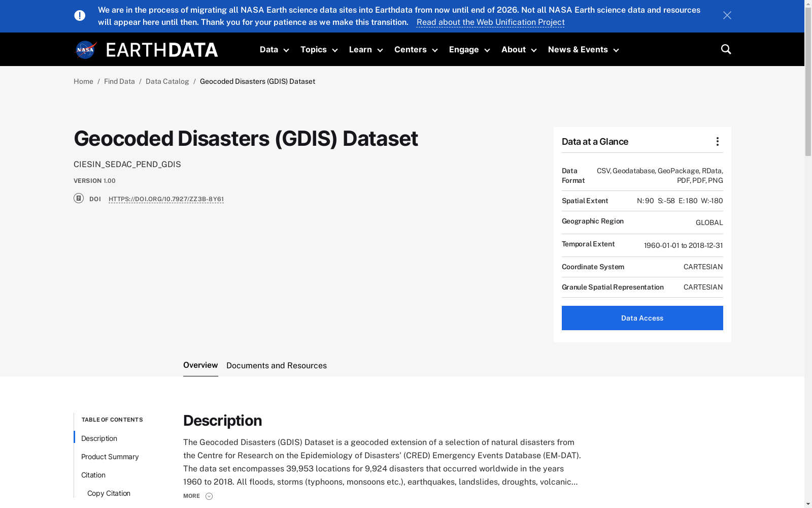Click the Data Access button
Screen dimensions: 812x508
pyautogui.click(x=642, y=318)
